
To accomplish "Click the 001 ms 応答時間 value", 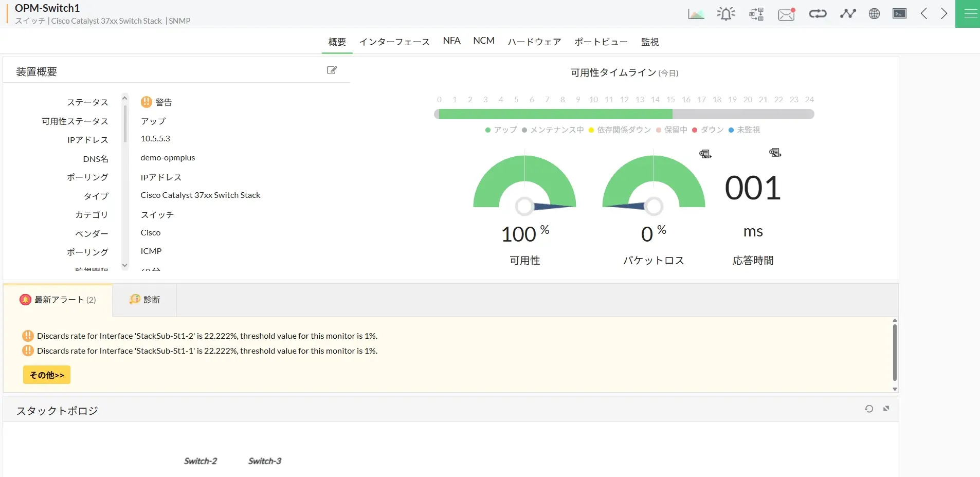I will 753,188.
